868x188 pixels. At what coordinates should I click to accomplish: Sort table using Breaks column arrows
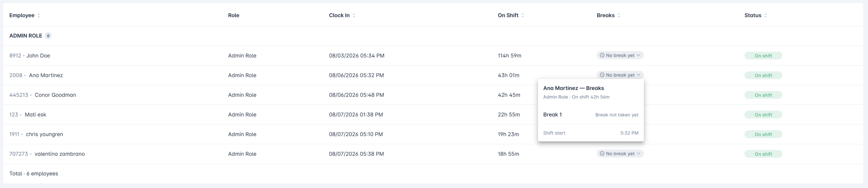[619, 16]
